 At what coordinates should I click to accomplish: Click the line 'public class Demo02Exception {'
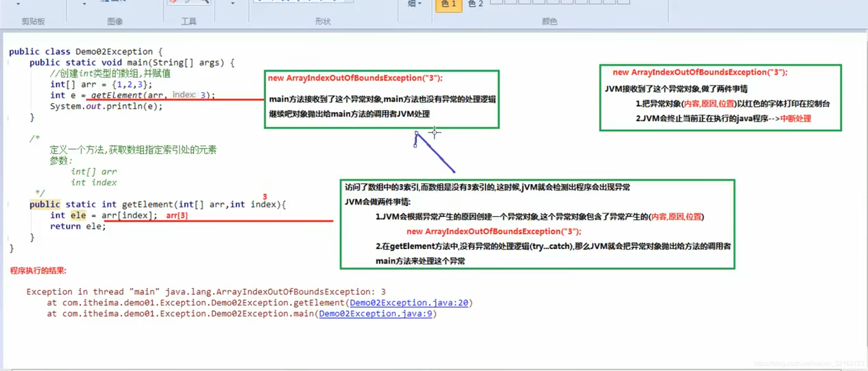point(86,52)
